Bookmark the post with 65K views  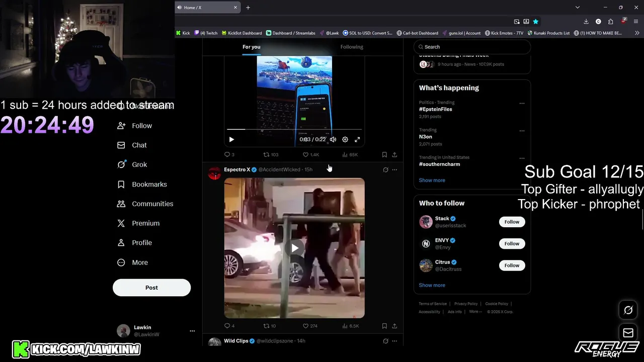click(x=384, y=154)
